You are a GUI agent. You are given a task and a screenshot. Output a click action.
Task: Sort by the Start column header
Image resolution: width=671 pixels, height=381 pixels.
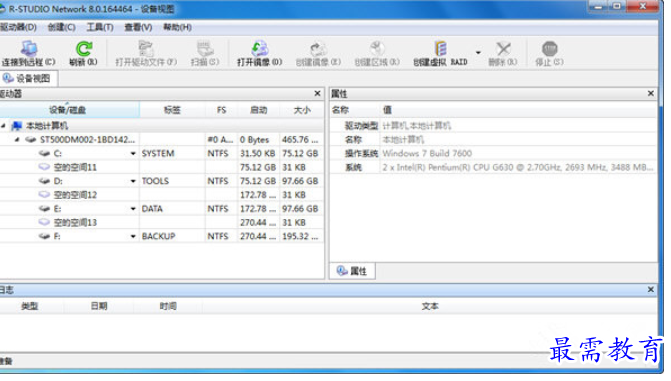pyautogui.click(x=258, y=110)
